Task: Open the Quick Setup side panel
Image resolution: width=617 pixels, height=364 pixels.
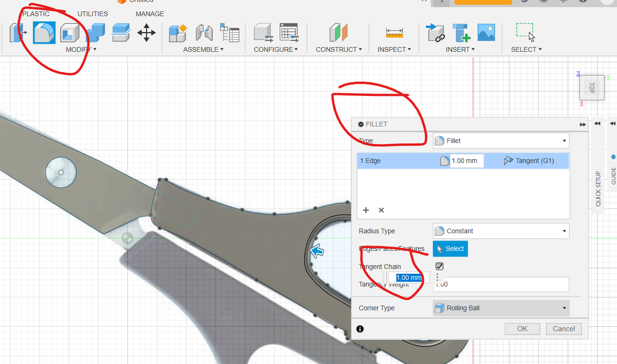Action: (598, 189)
